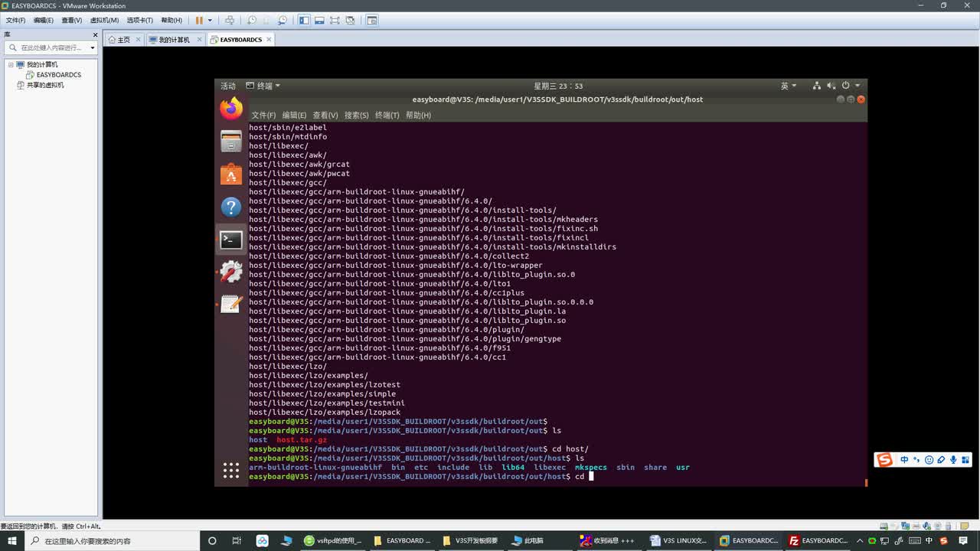Collapse the 我的计算机 tree node
980x551 pixels.
pyautogui.click(x=11, y=64)
